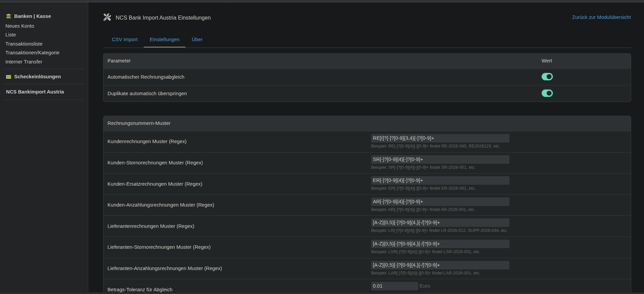644x294 pixels.
Task: Click the tools icon beside the page title
Action: (107, 17)
